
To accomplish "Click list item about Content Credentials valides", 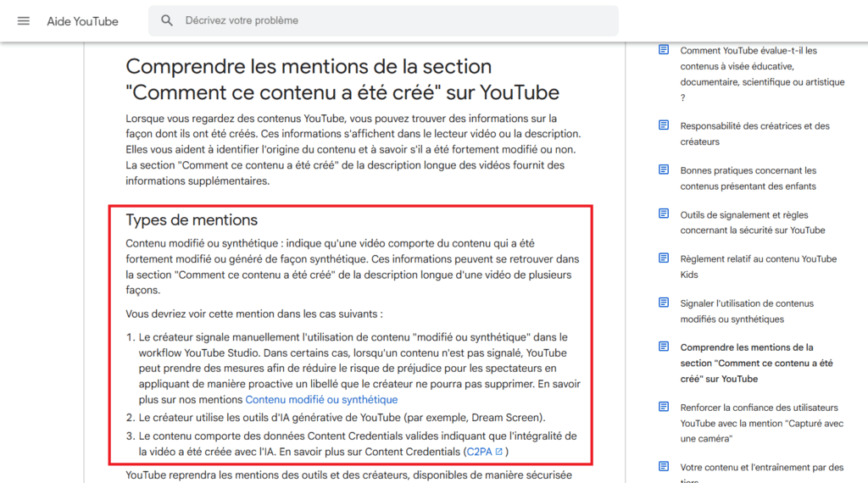I will click(x=358, y=444).
